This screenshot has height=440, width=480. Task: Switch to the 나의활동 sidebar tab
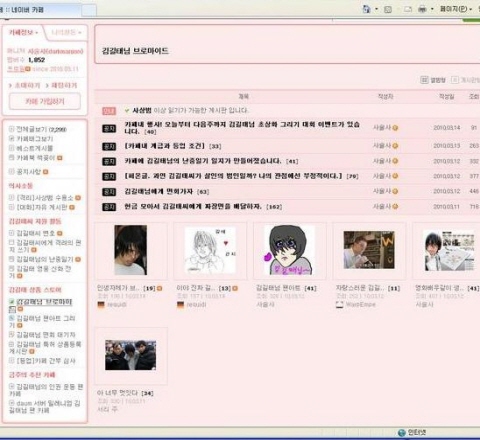tap(66, 33)
